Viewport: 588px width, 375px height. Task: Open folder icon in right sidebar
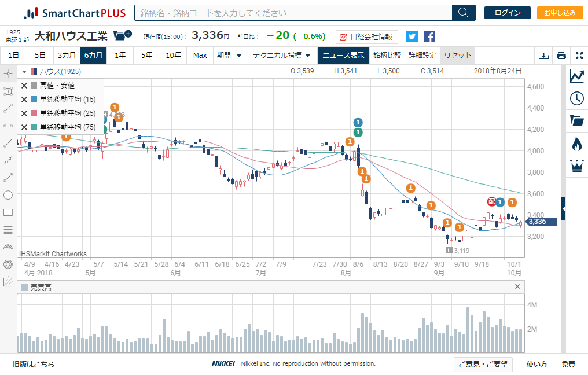pyautogui.click(x=577, y=121)
